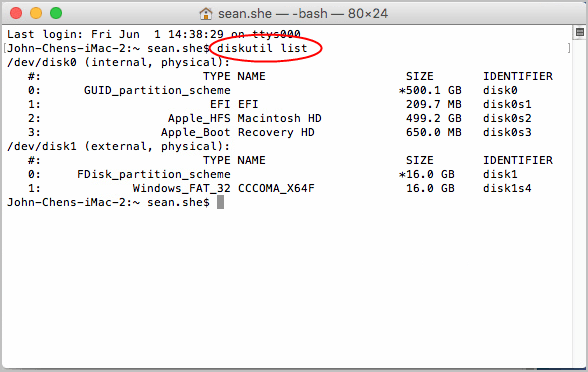Click the 'SIZE' header under /dev/disk1
The image size is (588, 372).
click(420, 160)
